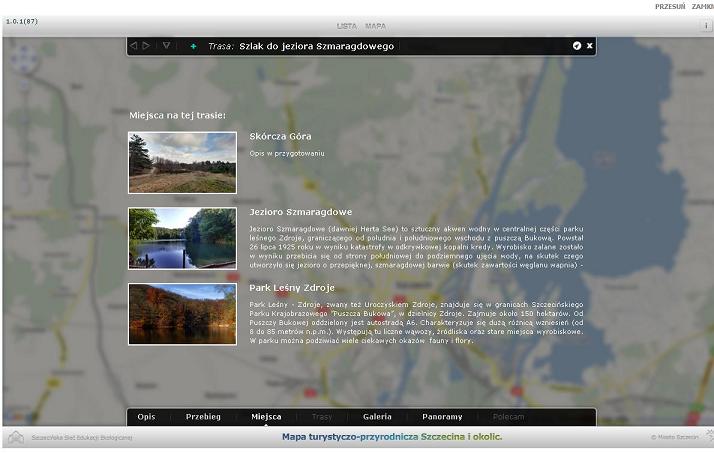
Task: Switch to MAPA view
Action: [x=375, y=26]
